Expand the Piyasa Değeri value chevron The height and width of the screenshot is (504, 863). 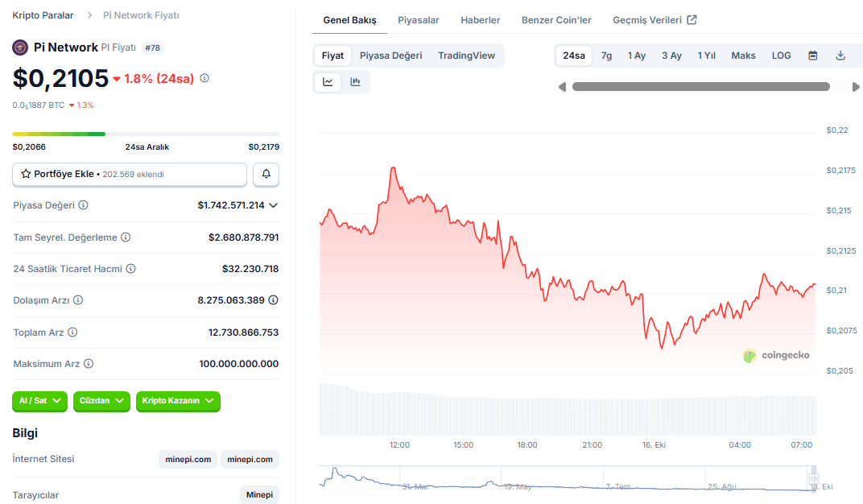(274, 205)
